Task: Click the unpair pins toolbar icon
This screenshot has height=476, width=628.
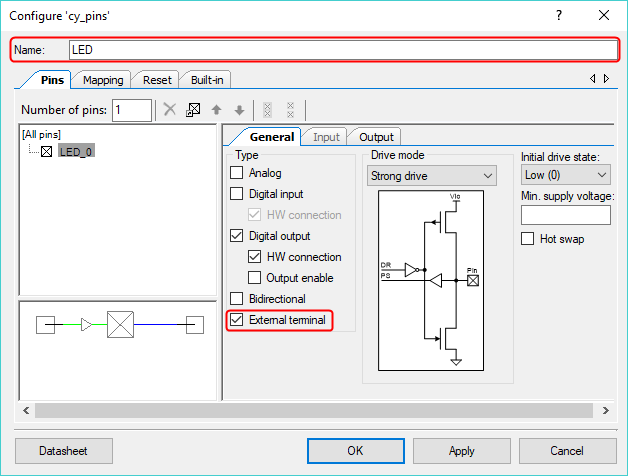Action: (290, 110)
